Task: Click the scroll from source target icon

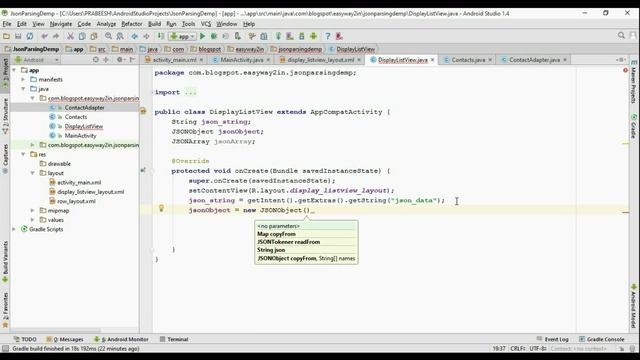Action: pos(96,60)
